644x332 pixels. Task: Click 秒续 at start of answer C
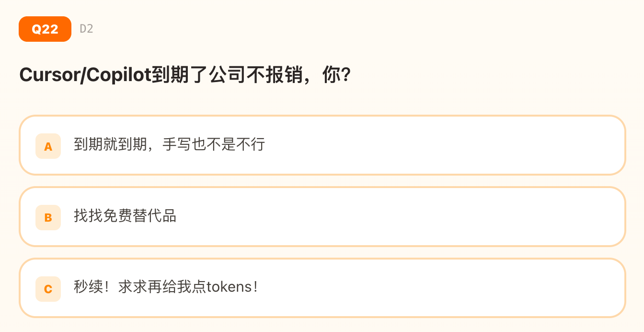(88, 287)
